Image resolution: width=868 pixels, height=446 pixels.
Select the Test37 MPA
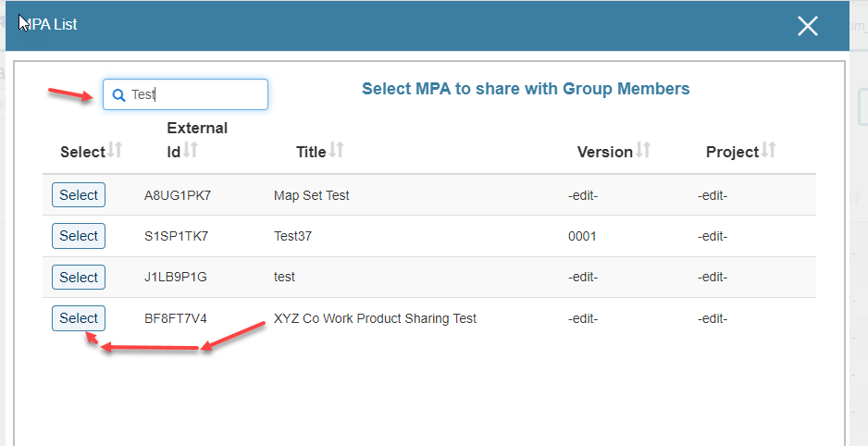(79, 236)
